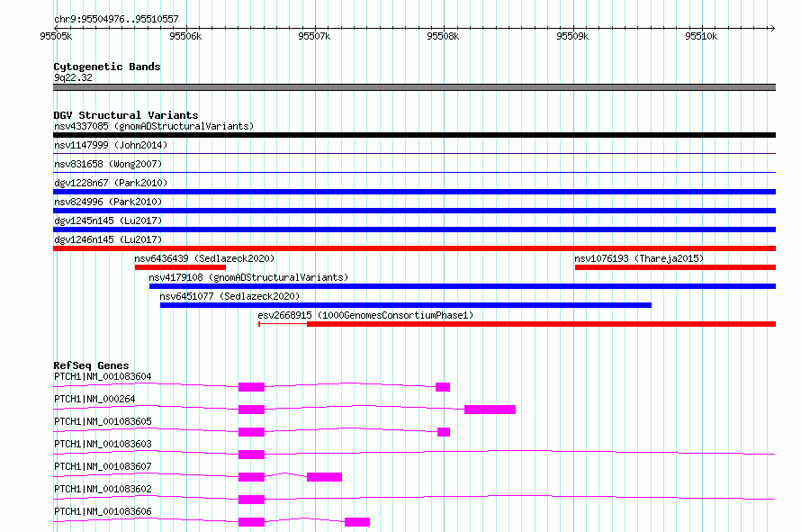
Task: Click the RefSeq Genes track title
Action: [x=91, y=365]
